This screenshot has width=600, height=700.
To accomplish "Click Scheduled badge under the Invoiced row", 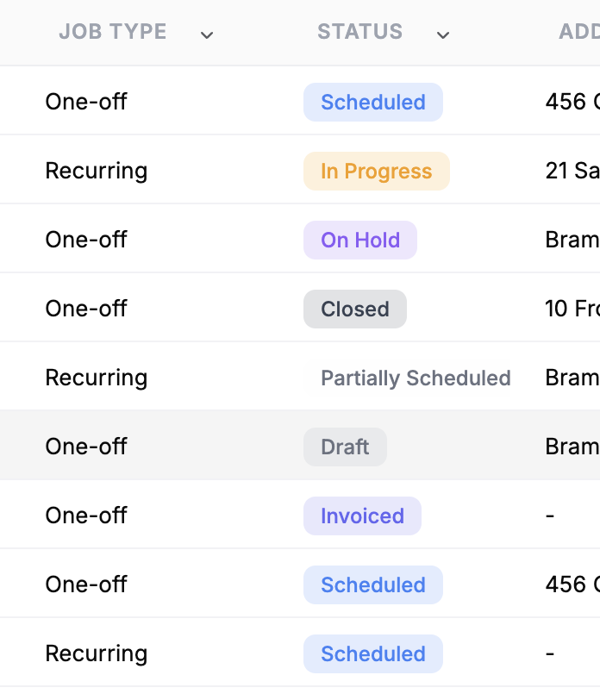I will tap(373, 584).
